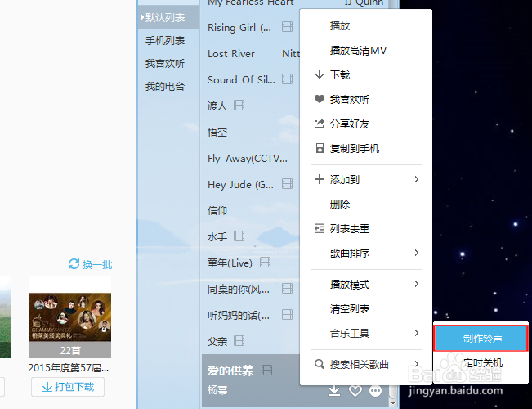Click the refresh icon beside 换一批
This screenshot has width=532, height=409.
74,264
